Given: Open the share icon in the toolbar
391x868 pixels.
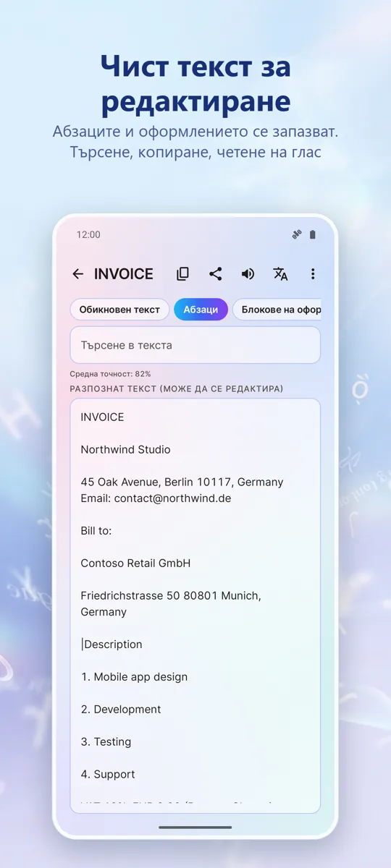Looking at the screenshot, I should [x=215, y=274].
